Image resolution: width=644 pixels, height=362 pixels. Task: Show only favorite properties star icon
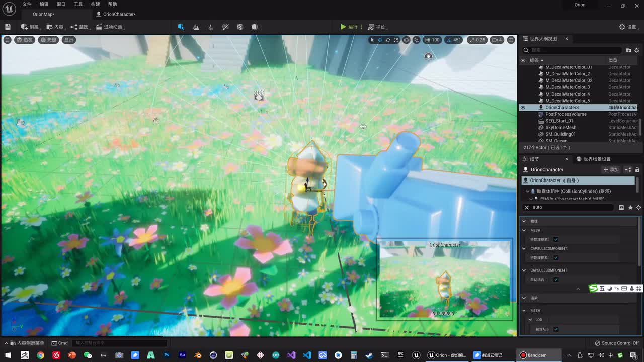tap(630, 207)
